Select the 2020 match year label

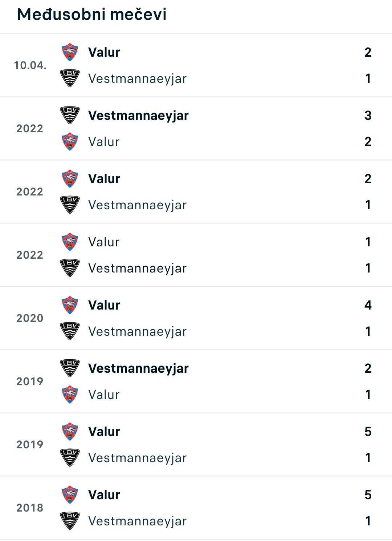pos(30,318)
